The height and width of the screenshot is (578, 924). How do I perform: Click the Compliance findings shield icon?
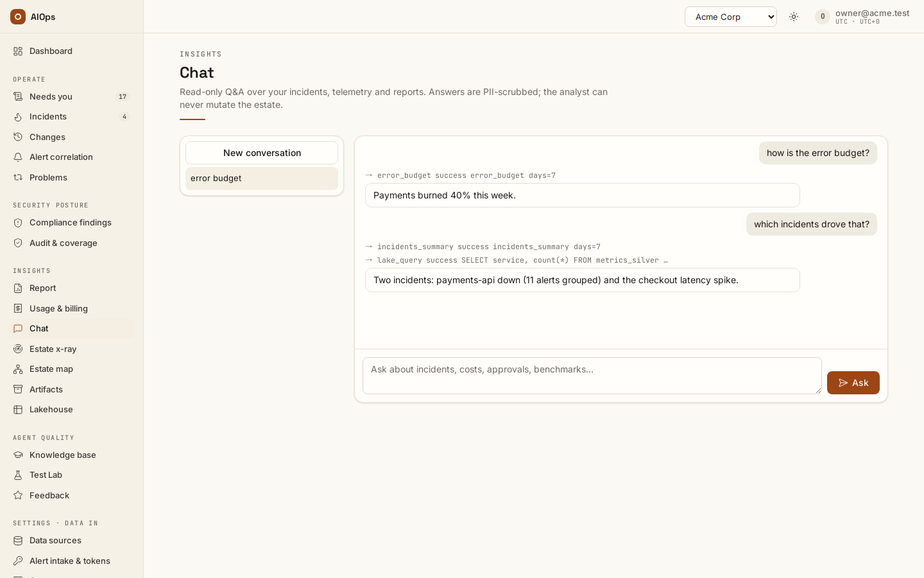coord(18,223)
